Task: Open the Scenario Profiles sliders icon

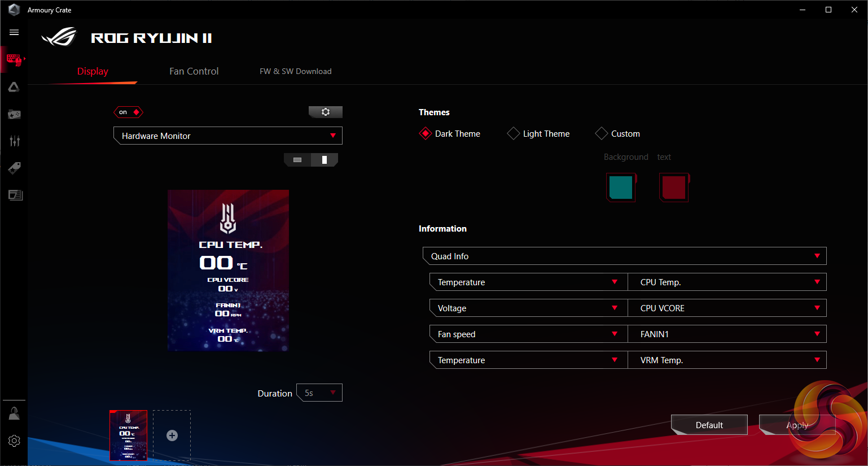Action: coord(15,141)
